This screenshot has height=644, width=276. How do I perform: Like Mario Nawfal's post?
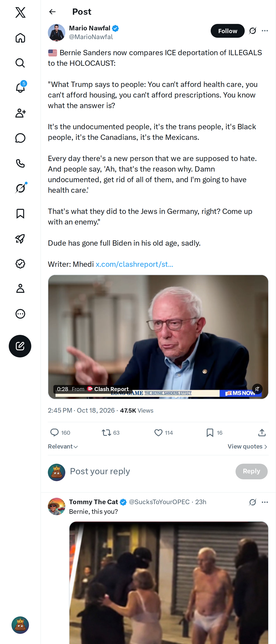(158, 432)
